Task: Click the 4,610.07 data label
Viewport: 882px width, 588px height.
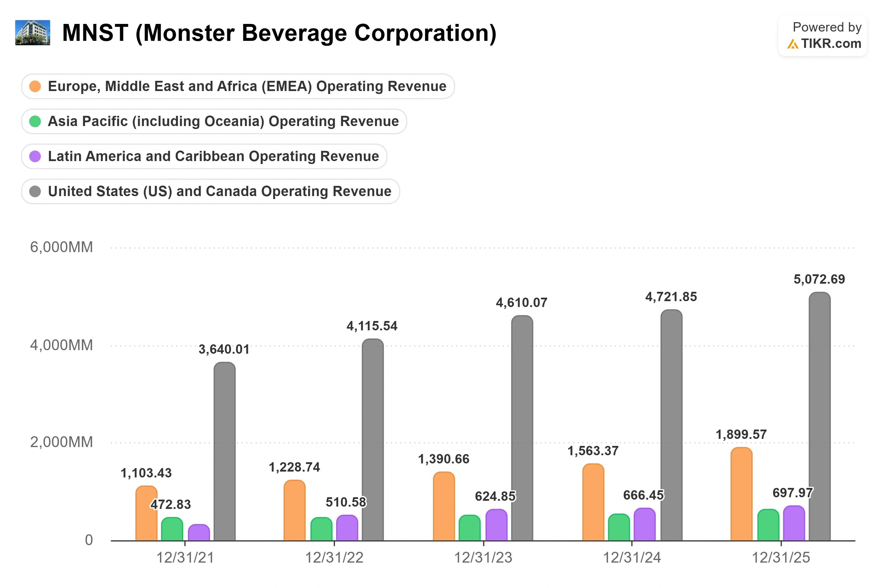Action: coord(522,303)
